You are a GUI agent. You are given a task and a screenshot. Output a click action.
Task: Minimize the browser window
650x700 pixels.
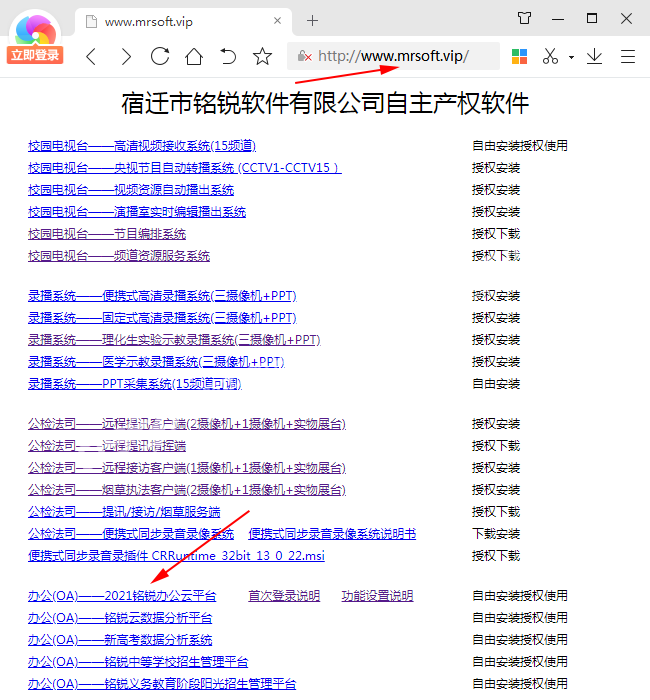click(558, 19)
